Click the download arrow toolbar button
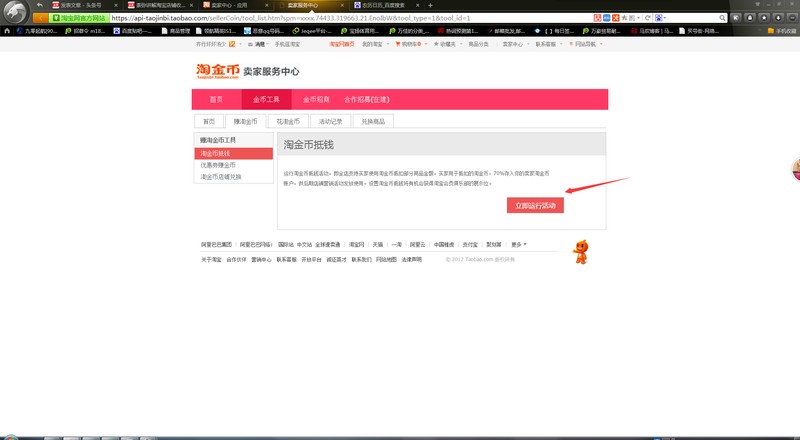Screen dimensions: 800x440 pyautogui.click(x=778, y=18)
